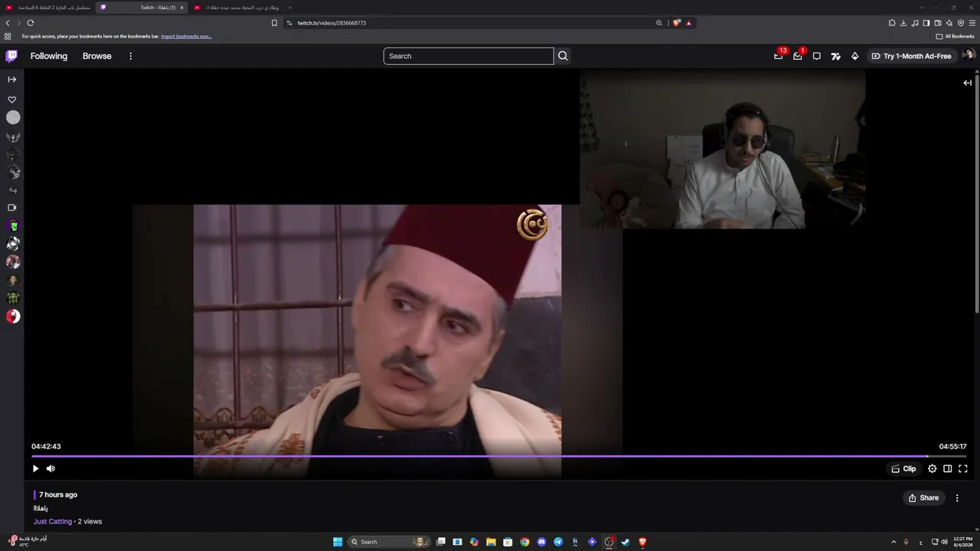Open the Browse page
This screenshot has width=980, height=551.
tap(97, 56)
